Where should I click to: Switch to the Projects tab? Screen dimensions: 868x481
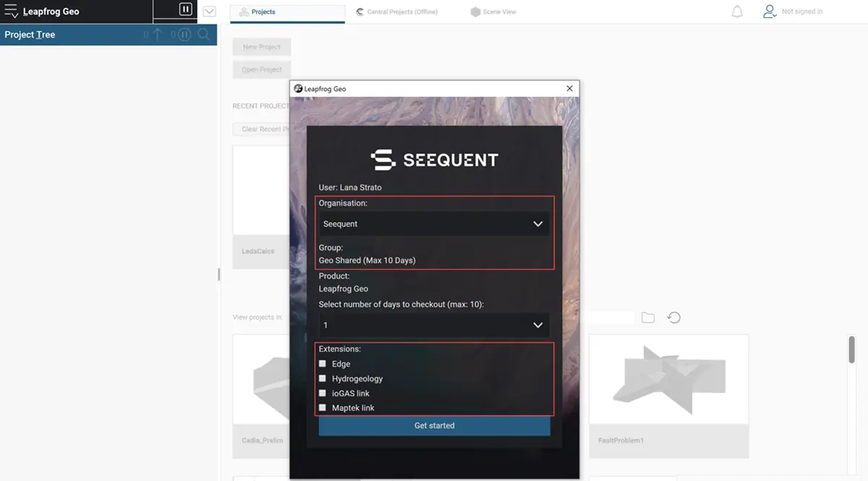[x=288, y=12]
